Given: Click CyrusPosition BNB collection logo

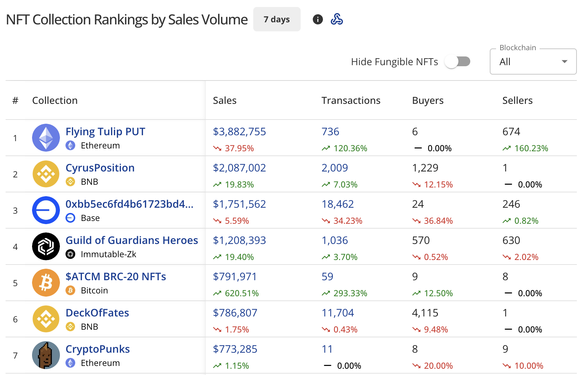Looking at the screenshot, I should [x=46, y=174].
